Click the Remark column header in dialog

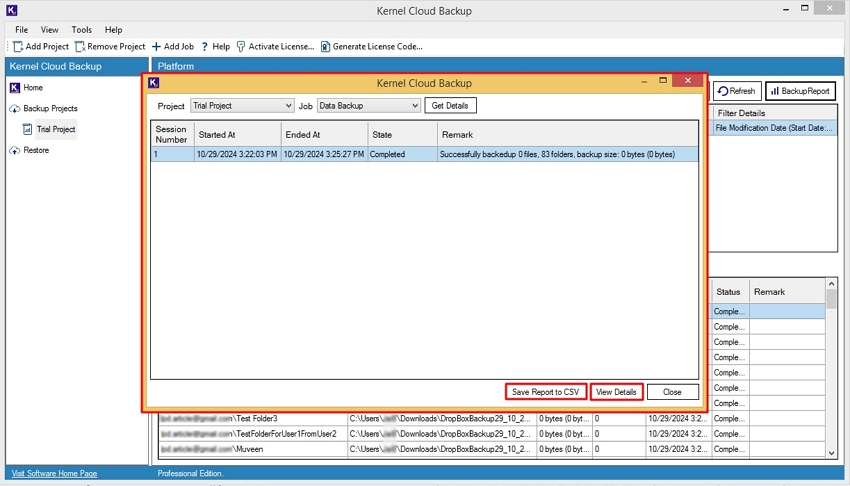pos(568,134)
